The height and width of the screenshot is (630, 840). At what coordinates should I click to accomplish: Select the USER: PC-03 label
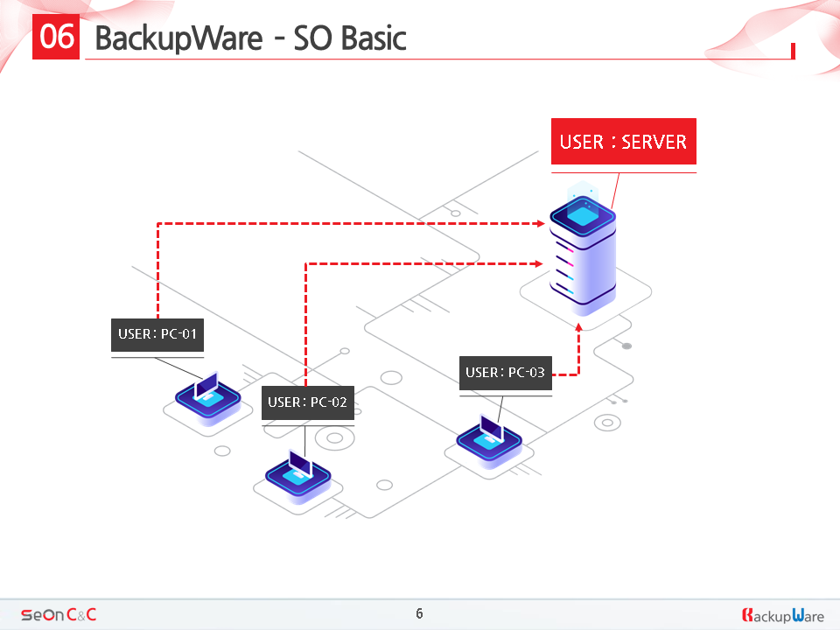[x=506, y=373]
